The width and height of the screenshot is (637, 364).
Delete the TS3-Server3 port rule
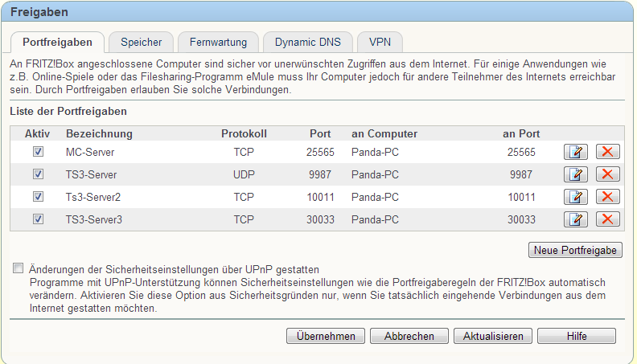pyautogui.click(x=608, y=219)
